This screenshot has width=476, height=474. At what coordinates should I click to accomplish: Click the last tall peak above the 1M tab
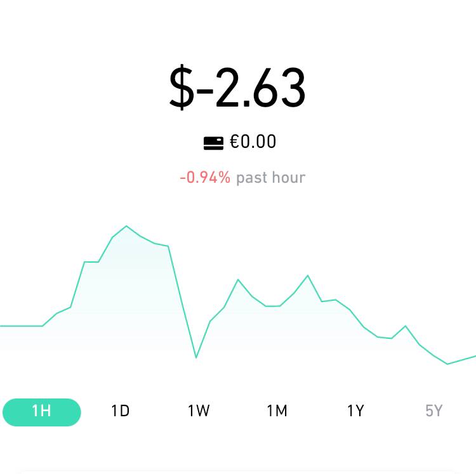(x=308, y=275)
